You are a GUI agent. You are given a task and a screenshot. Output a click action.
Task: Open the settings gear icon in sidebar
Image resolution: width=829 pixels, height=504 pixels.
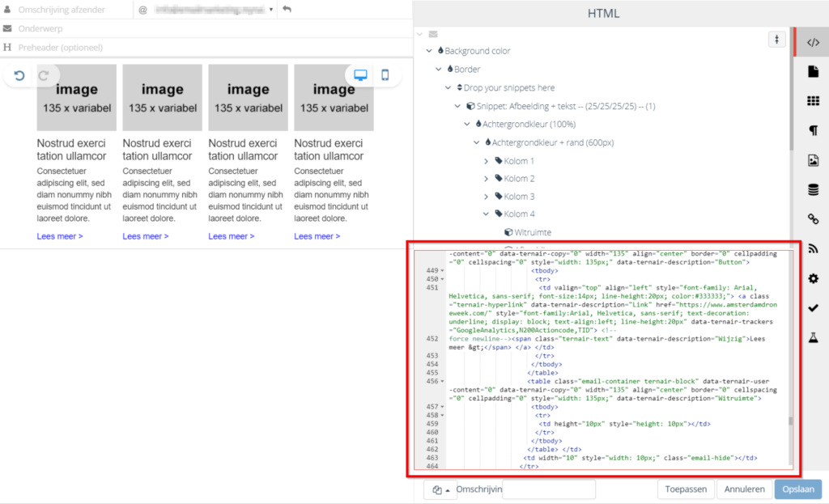813,278
